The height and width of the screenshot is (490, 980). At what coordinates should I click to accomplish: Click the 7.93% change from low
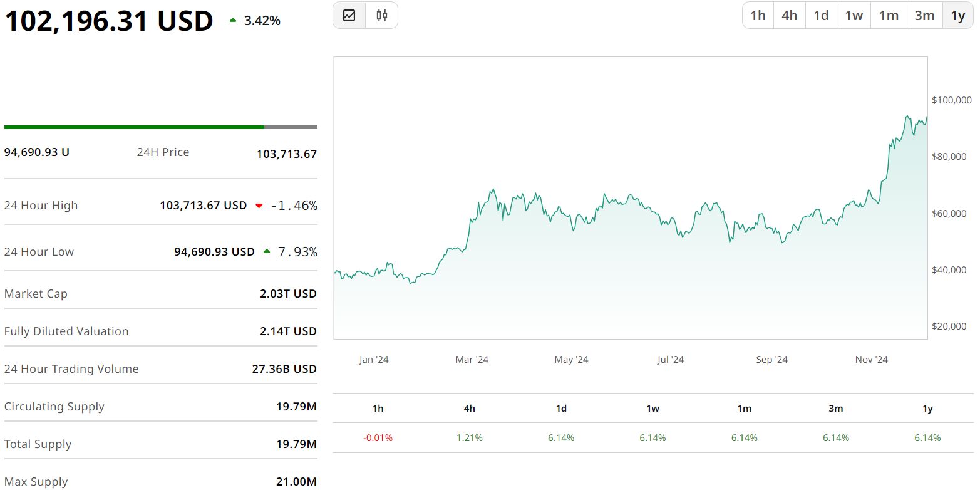(298, 252)
